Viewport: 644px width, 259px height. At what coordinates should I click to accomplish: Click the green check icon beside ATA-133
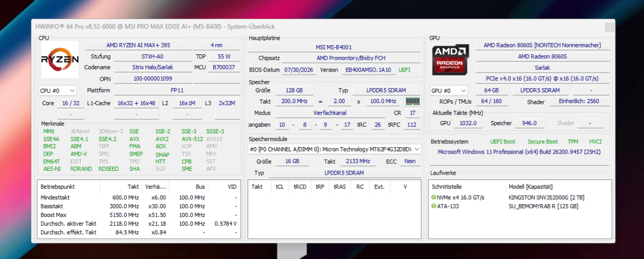click(433, 206)
